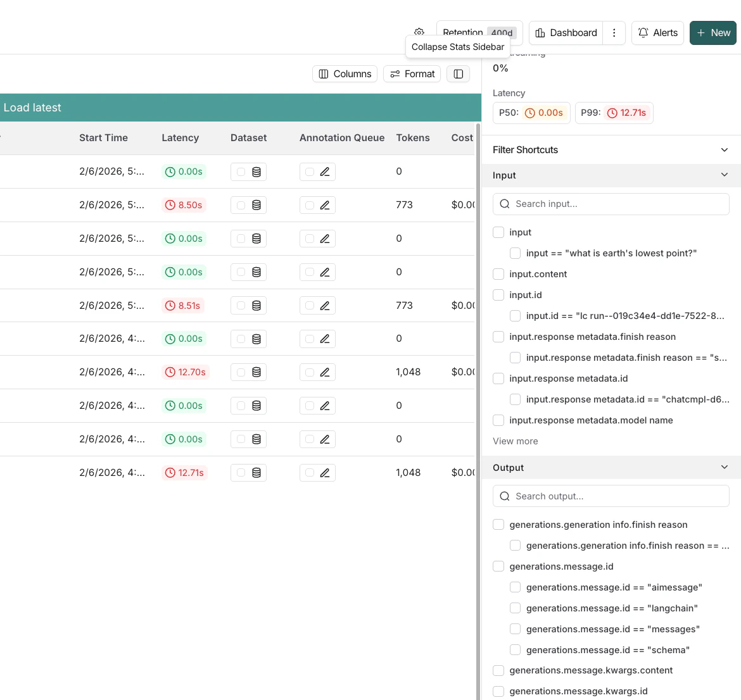Open the settings gear icon
Image resolution: width=741 pixels, height=700 pixels.
point(419,32)
